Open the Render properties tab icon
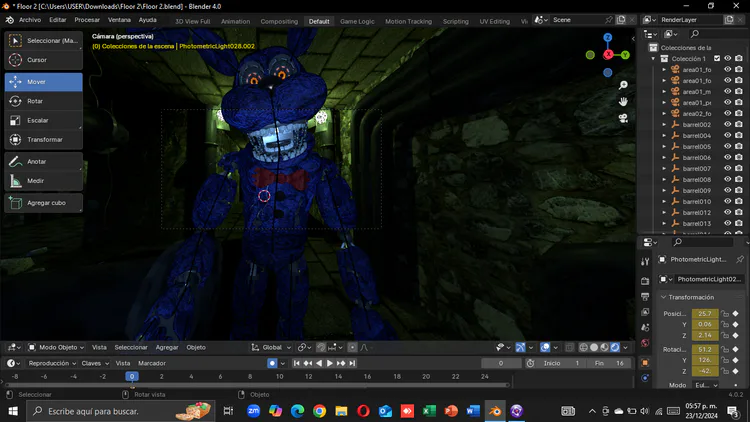 645,280
